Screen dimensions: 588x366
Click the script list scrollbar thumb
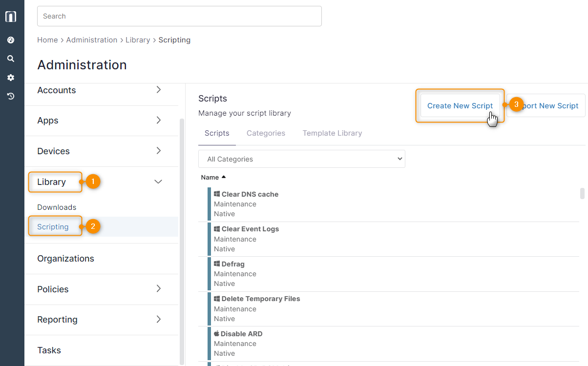pyautogui.click(x=582, y=194)
